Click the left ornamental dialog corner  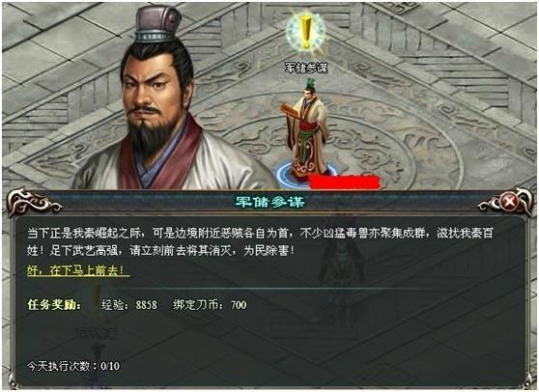[x=34, y=202]
